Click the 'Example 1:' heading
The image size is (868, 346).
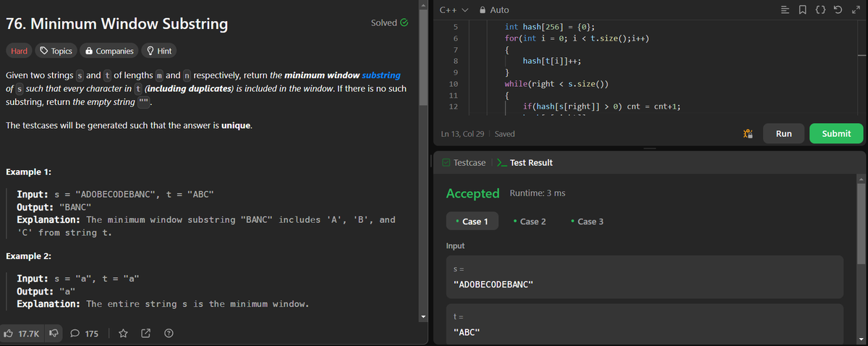pyautogui.click(x=28, y=172)
